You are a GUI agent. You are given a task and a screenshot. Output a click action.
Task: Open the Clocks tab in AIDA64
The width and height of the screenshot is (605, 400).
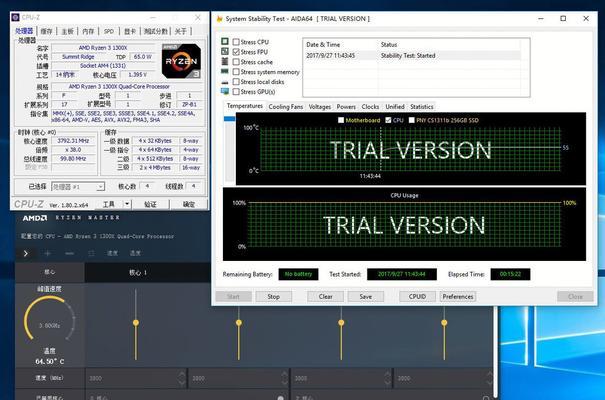tap(370, 107)
